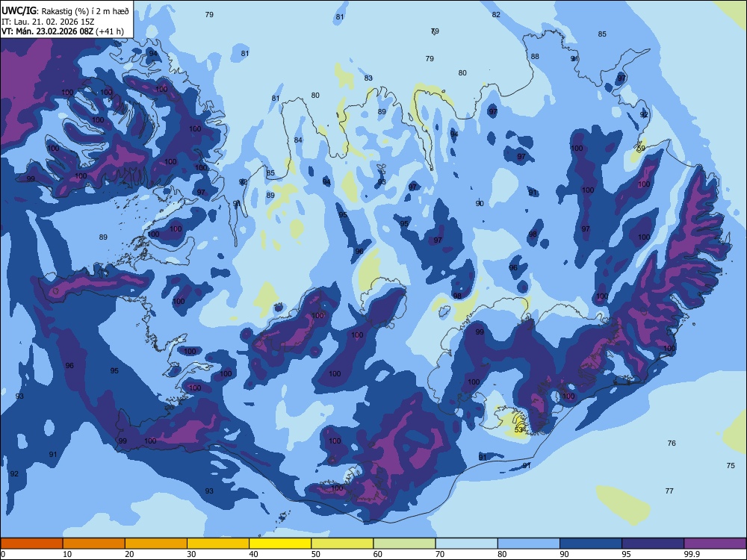Click the legend tick label '70'
747x560 pixels.
coord(440,554)
